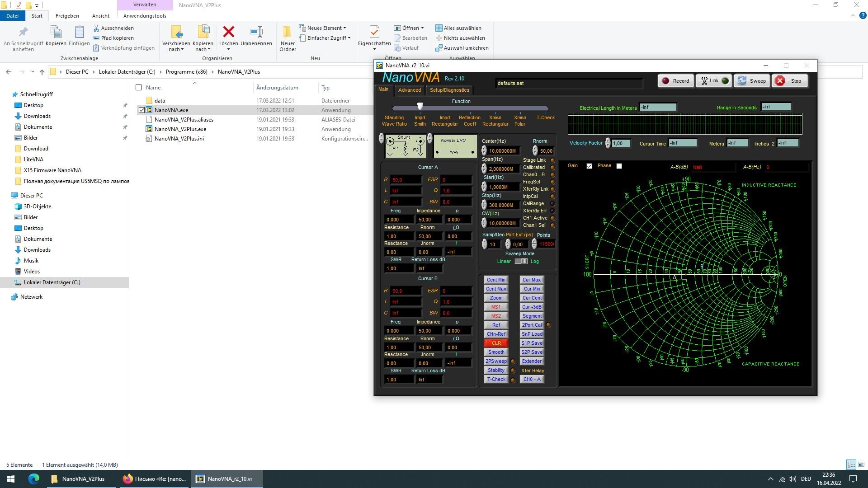
Task: Click the Start(Hz) stepper knob
Action: tap(484, 187)
